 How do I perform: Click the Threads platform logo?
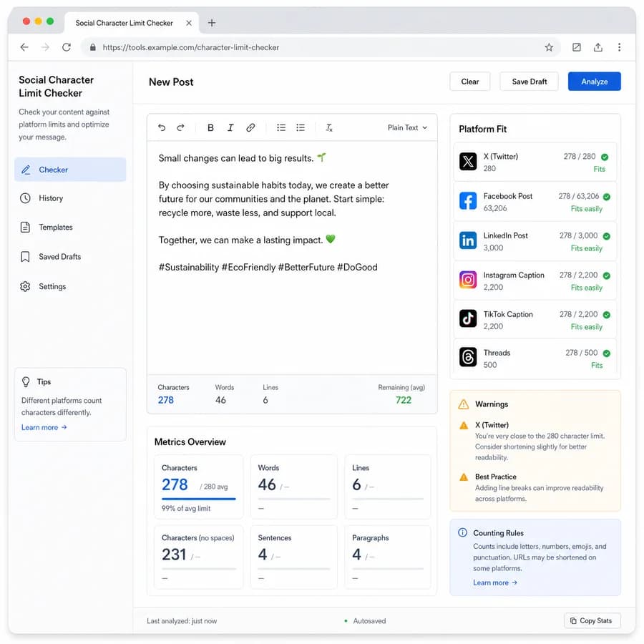pos(468,357)
